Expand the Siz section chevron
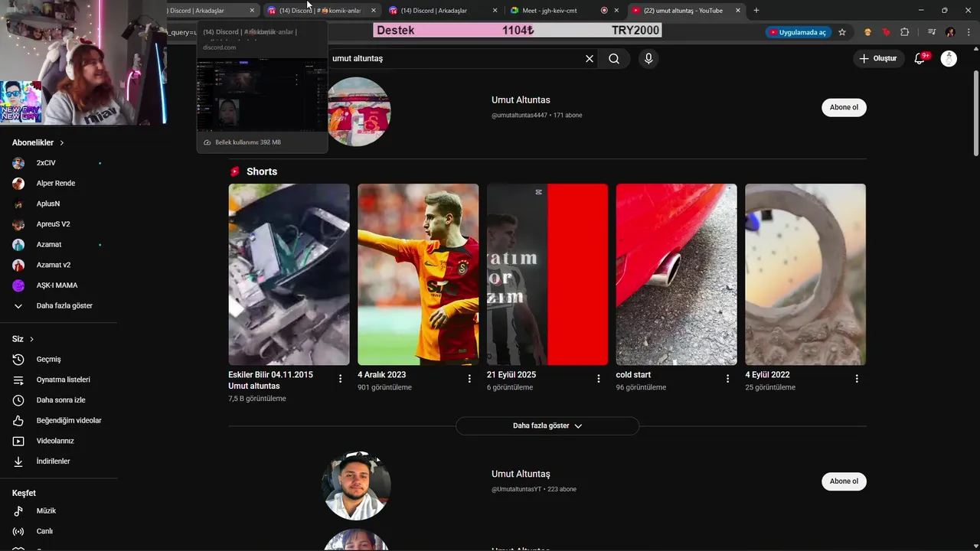Viewport: 980px width, 551px height. point(31,339)
